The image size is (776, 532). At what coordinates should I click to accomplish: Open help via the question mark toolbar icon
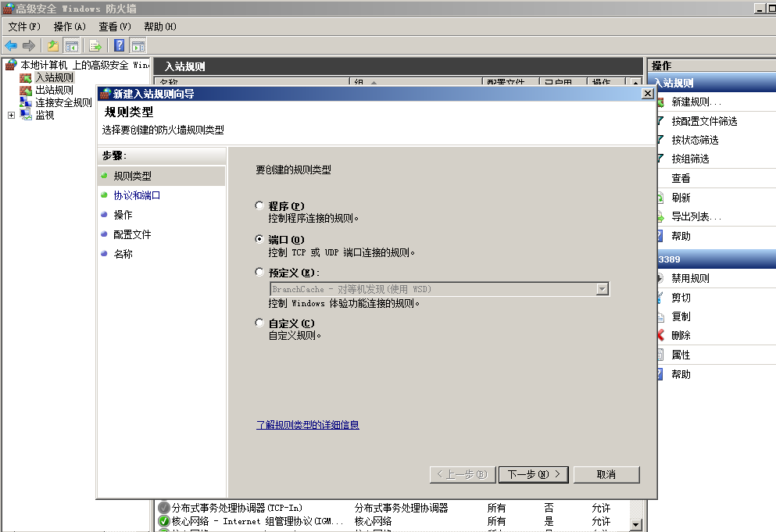click(x=118, y=45)
